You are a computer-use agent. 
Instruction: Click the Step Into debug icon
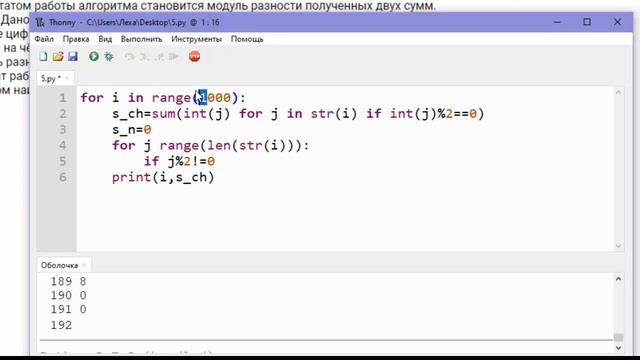coord(144,56)
